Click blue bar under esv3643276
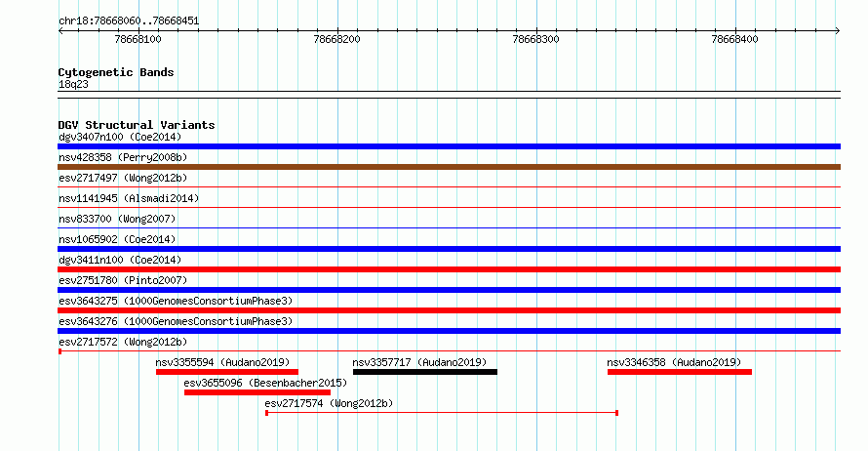Viewport: 868px width, 451px height. [x=449, y=331]
